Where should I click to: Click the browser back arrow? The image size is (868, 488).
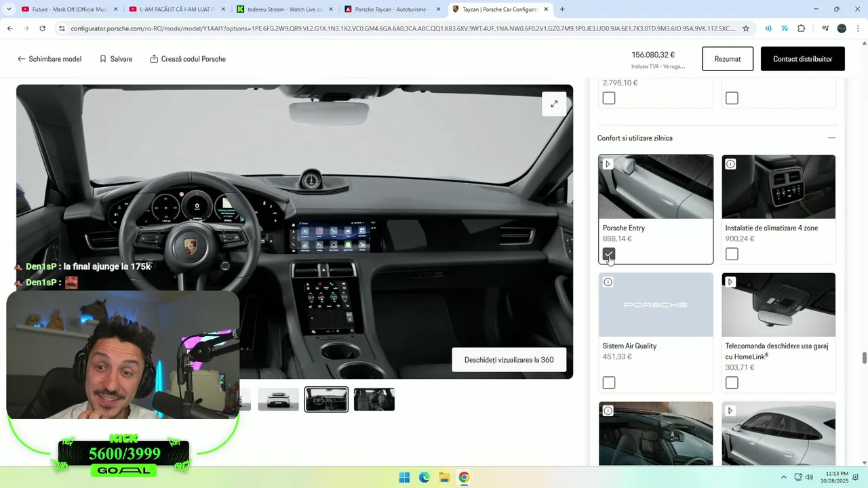pos(9,28)
